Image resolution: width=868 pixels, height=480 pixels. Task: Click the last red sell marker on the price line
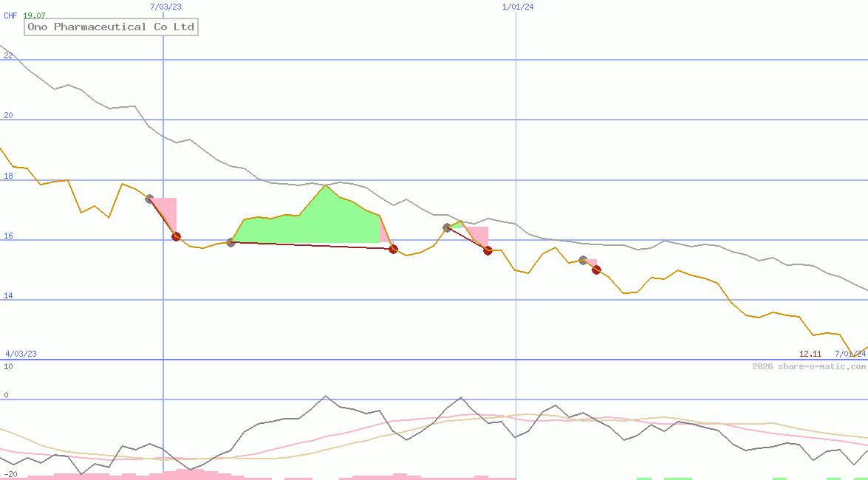click(x=596, y=270)
